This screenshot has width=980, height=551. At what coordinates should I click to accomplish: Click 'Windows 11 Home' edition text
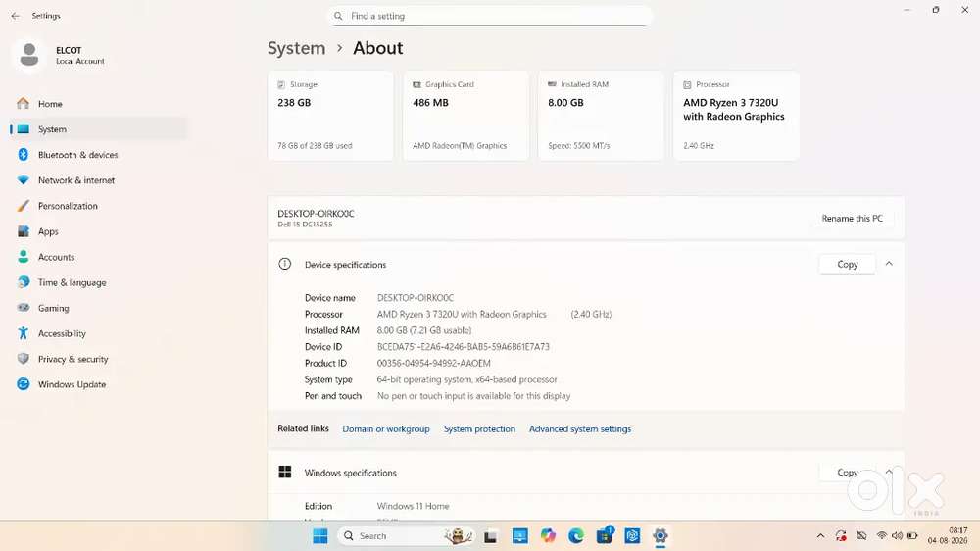click(414, 506)
